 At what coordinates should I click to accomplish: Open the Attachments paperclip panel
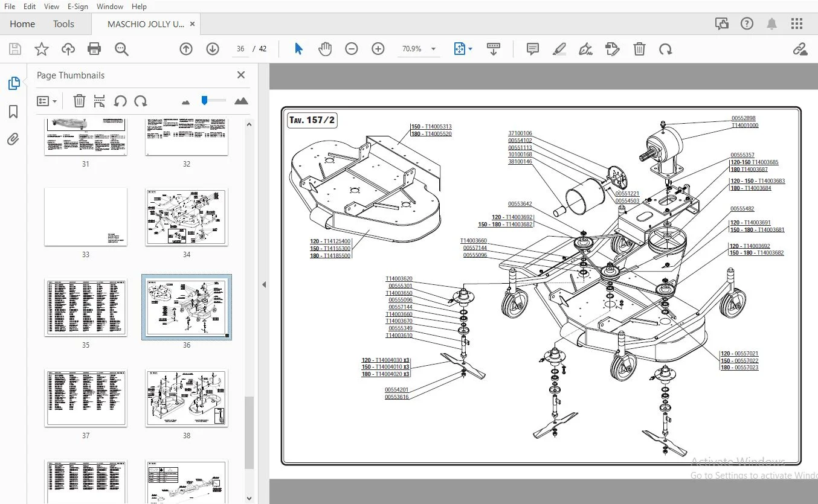13,139
